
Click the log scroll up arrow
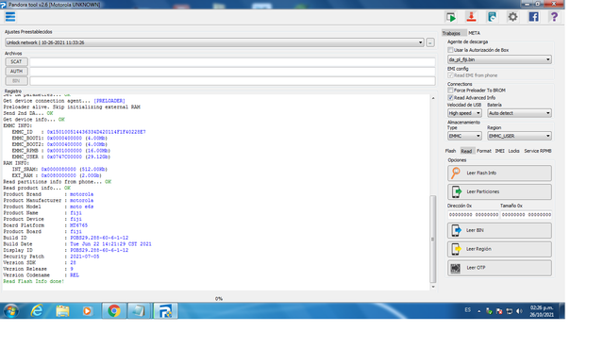433,98
